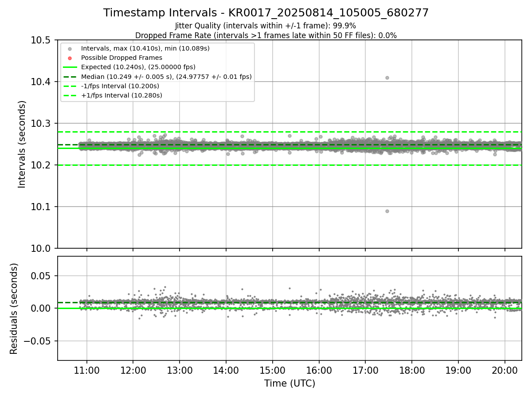Click the outlier data point near 10.09 seconds
Viewport: 532px width, 399px height.
pyautogui.click(x=387, y=211)
